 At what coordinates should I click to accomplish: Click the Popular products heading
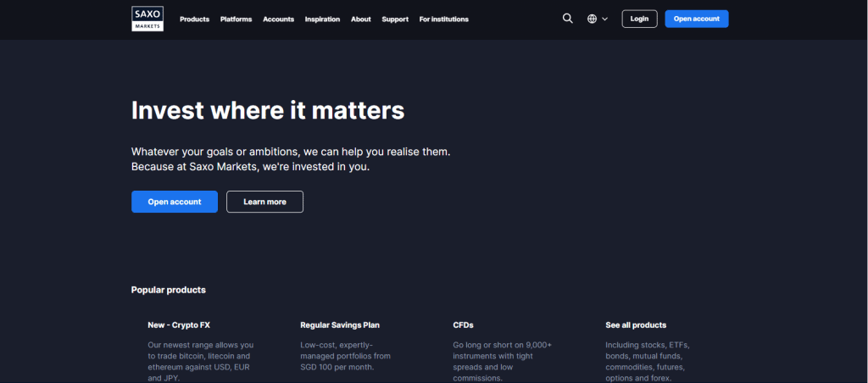click(x=169, y=290)
